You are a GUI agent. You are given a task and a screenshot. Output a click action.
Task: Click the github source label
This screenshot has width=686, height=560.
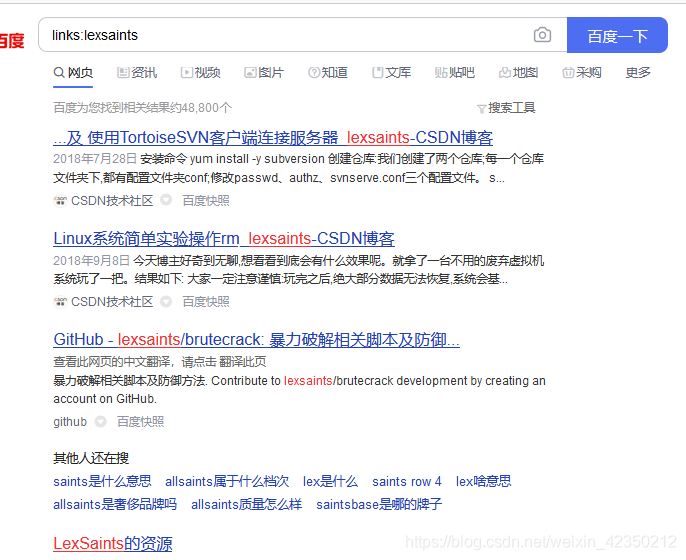pos(70,421)
